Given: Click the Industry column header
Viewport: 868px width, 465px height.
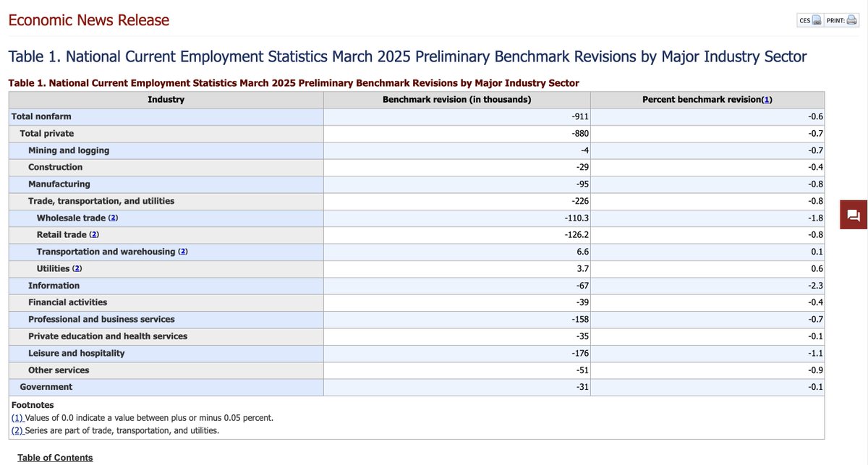Looking at the screenshot, I should [x=166, y=100].
